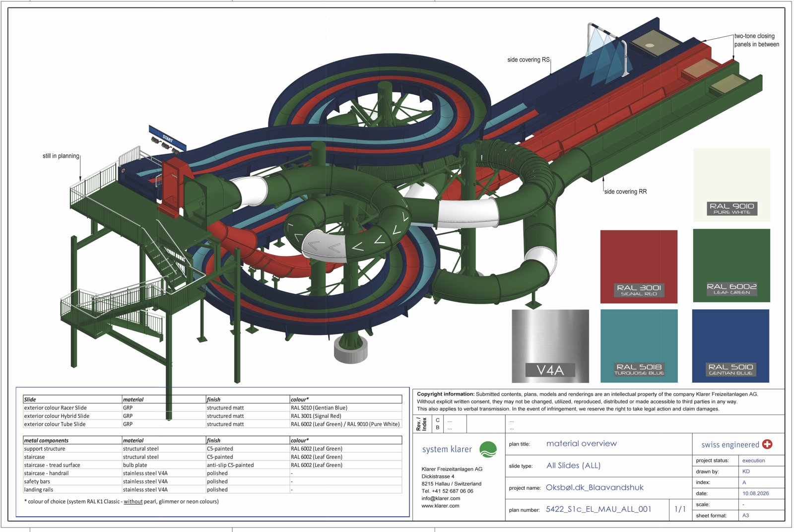Click the RAL 5010 Gentian Blue swatch

[730, 346]
